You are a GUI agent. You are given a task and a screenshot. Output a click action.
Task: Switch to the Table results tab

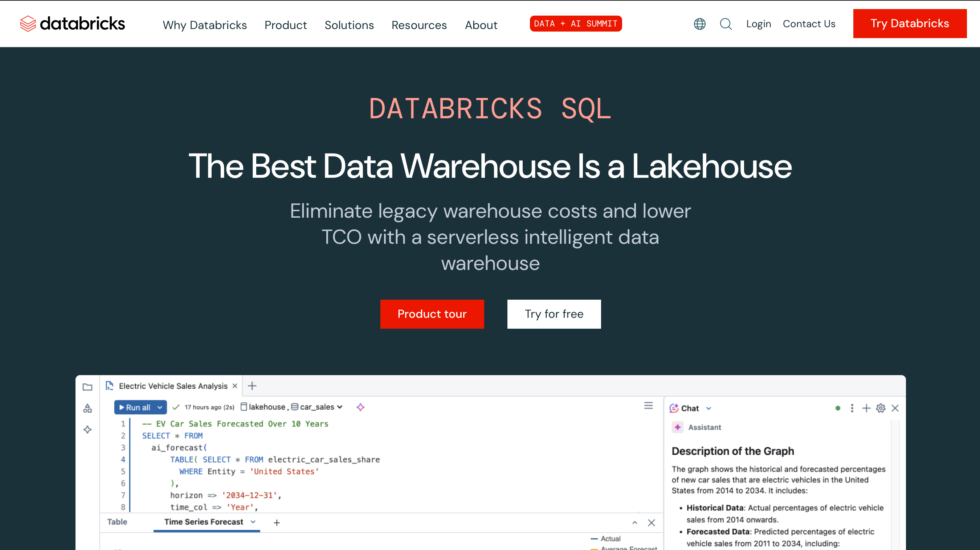tap(117, 522)
